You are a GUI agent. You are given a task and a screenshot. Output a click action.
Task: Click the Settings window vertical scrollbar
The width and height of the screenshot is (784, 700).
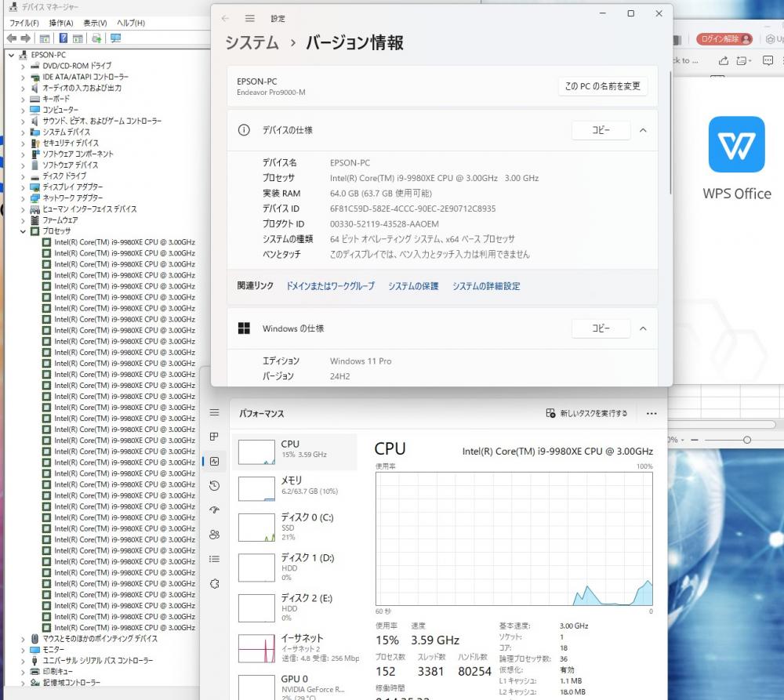pos(670,132)
